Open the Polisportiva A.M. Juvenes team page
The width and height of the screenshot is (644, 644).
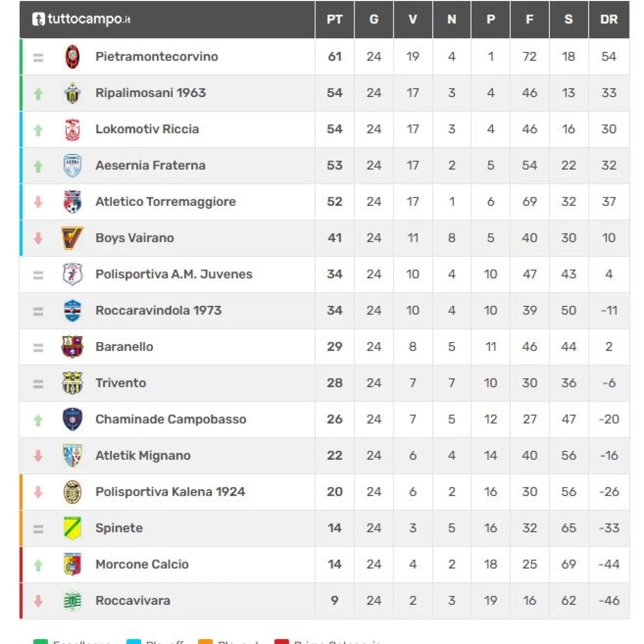pos(174,274)
